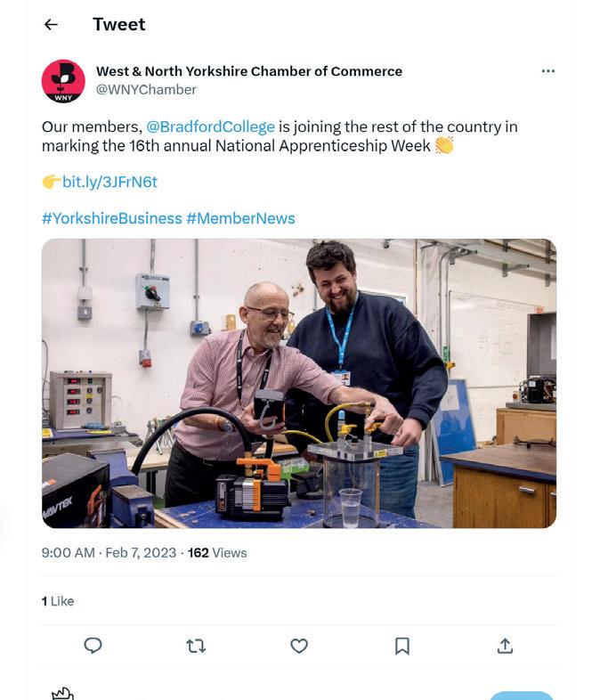Click West & North Yorkshire Chamber of Commerce name
600x700 pixels.
coord(249,71)
